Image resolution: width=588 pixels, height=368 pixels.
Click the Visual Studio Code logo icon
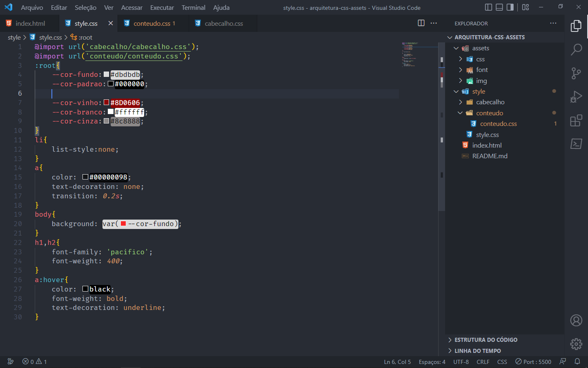tap(9, 7)
